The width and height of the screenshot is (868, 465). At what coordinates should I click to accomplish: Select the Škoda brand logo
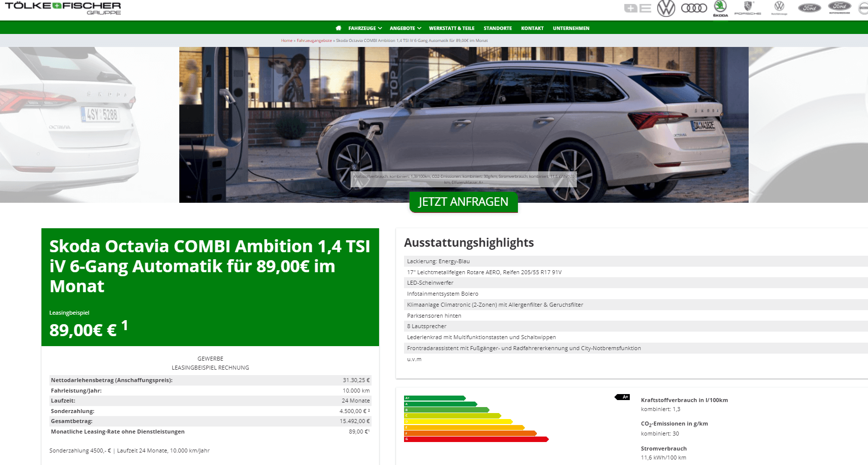720,8
